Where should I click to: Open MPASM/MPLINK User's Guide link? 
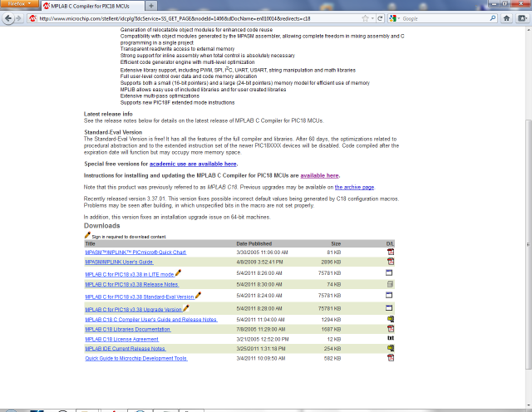(x=119, y=262)
